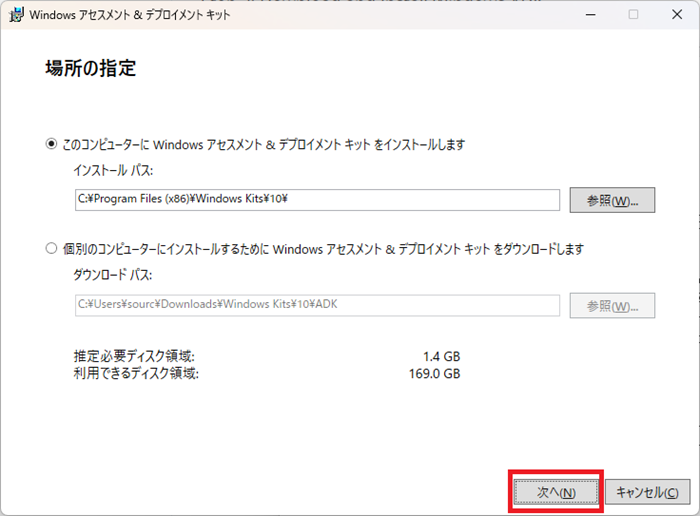
Task: Click the 場所の指定 heading
Action: click(90, 69)
